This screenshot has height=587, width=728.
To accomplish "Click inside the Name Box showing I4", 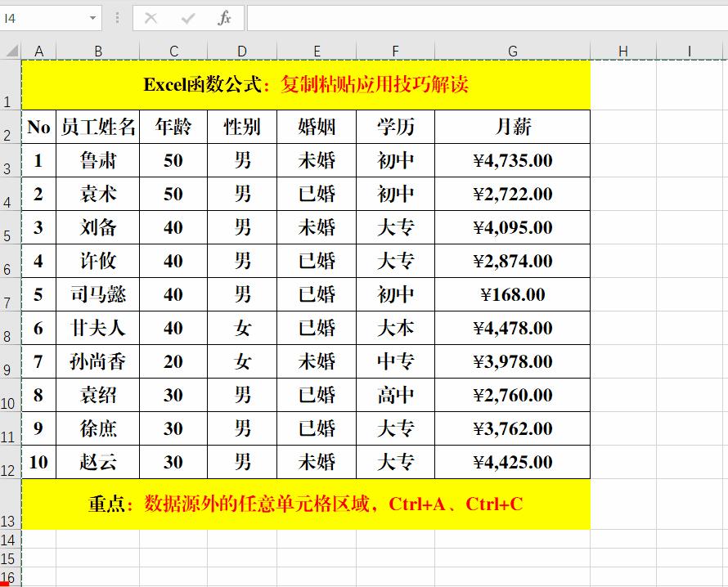I will [41, 17].
